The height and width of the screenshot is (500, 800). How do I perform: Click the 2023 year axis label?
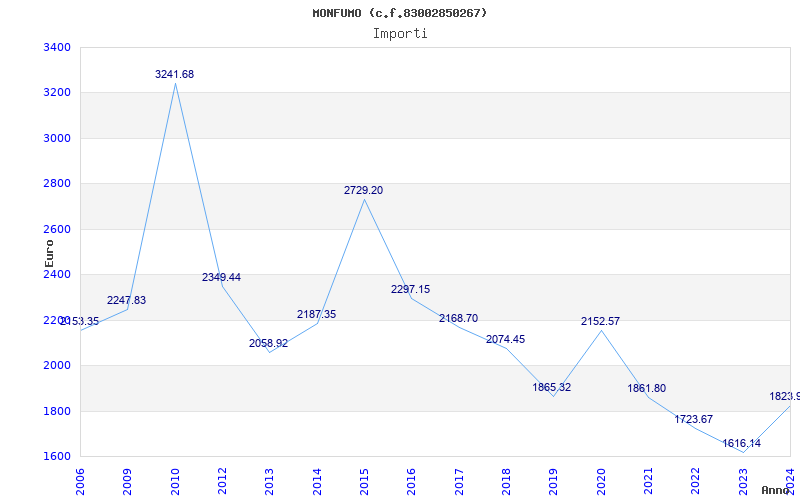coord(743,481)
